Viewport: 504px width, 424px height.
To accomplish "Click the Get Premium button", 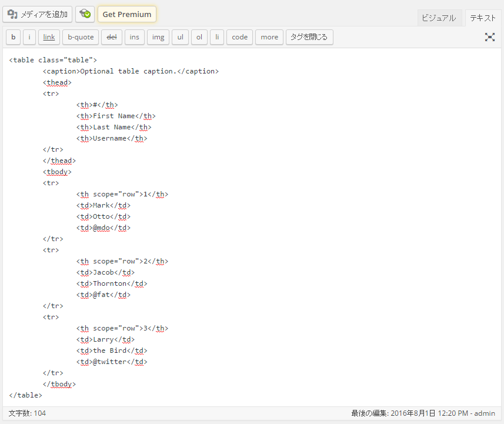I will pos(127,14).
